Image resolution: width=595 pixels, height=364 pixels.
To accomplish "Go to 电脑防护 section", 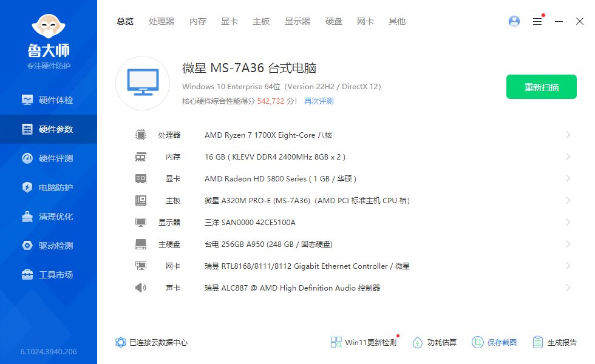I will pyautogui.click(x=49, y=187).
